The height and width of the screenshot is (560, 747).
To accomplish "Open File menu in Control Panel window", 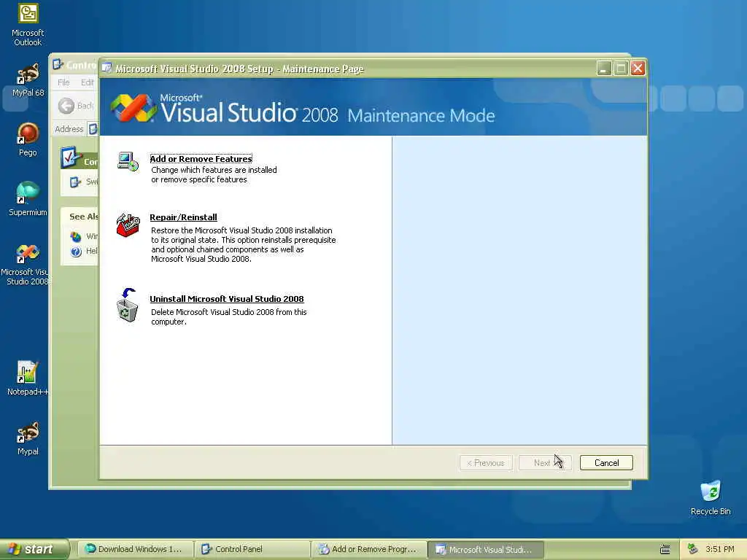I will pos(63,82).
